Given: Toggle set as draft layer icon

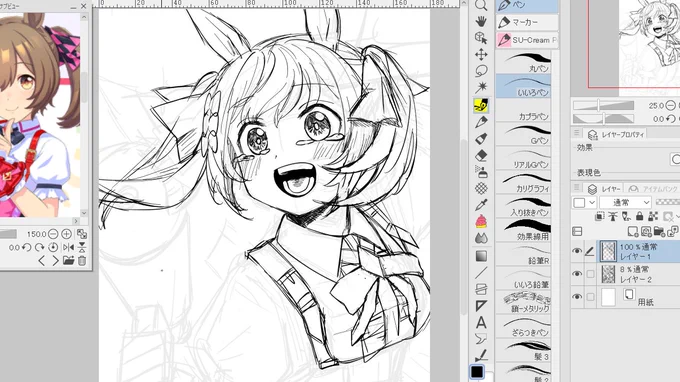Looking at the screenshot, I should tap(626, 216).
